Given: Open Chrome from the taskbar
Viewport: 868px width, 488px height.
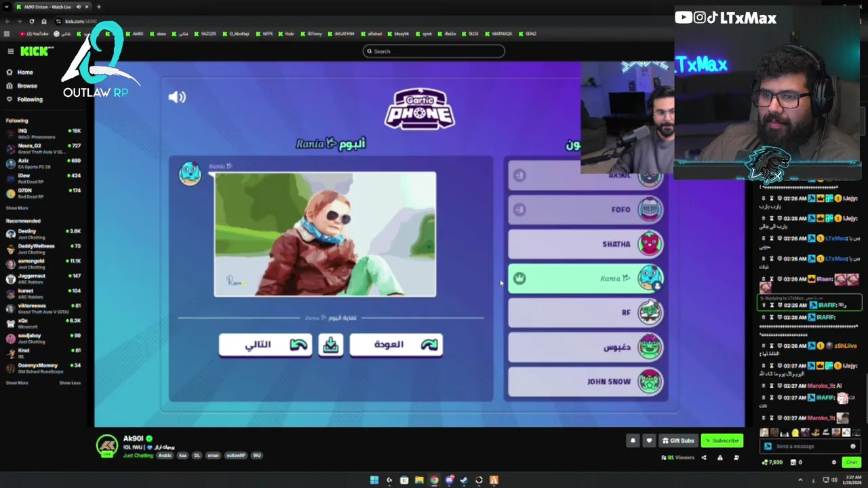Looking at the screenshot, I should [434, 480].
